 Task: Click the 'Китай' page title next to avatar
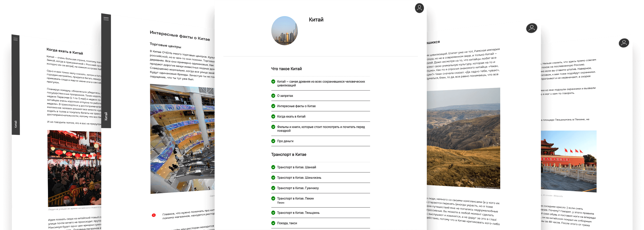pyautogui.click(x=316, y=20)
